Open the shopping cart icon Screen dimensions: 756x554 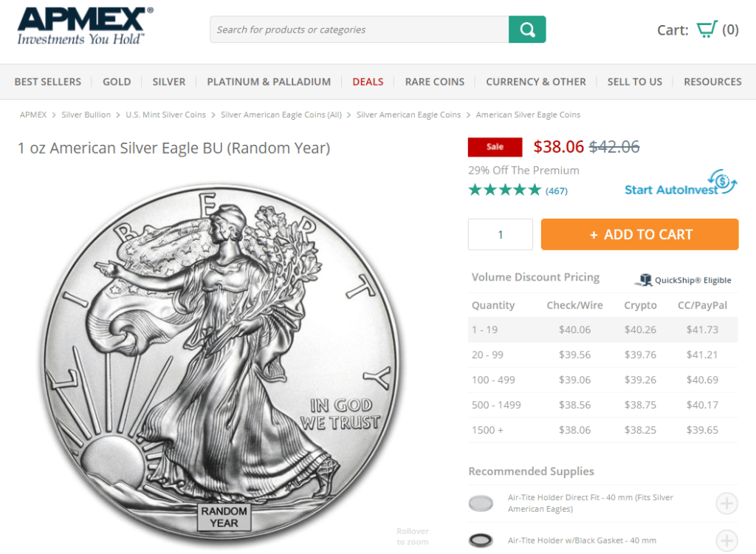[x=707, y=30]
